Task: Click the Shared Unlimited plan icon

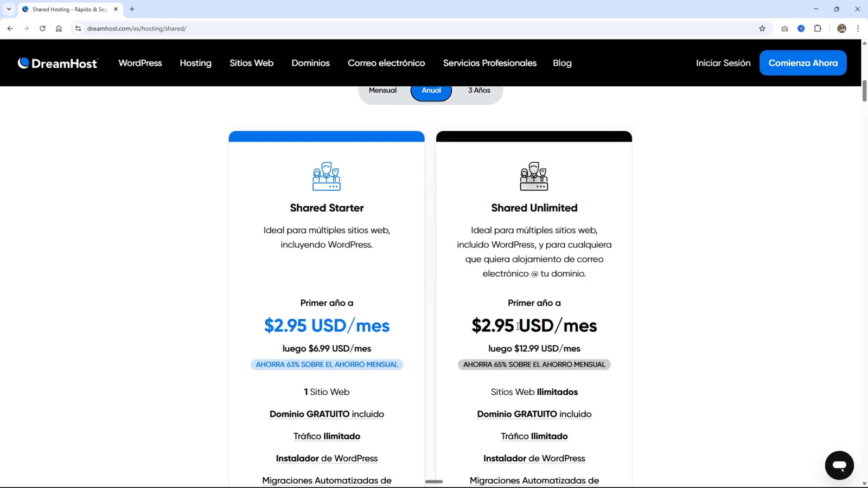Action: coord(534,176)
